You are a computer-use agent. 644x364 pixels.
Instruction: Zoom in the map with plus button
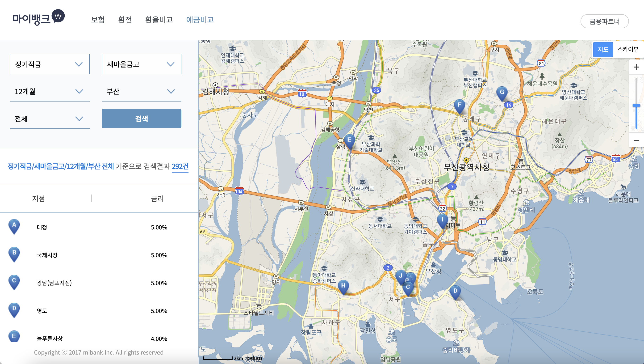point(636,67)
